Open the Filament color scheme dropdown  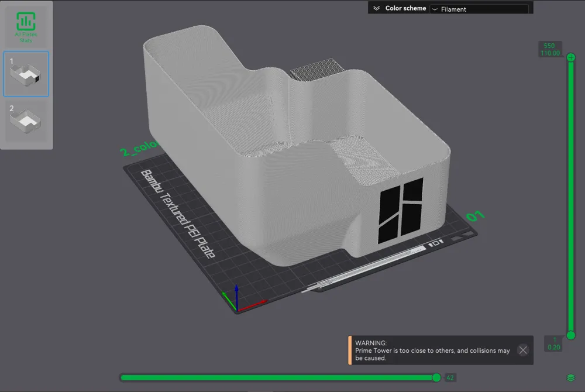(x=479, y=9)
